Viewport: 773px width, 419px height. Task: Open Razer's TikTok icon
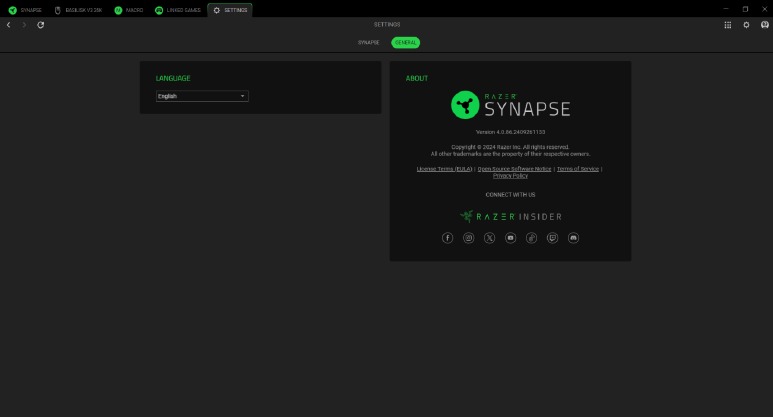tap(531, 238)
